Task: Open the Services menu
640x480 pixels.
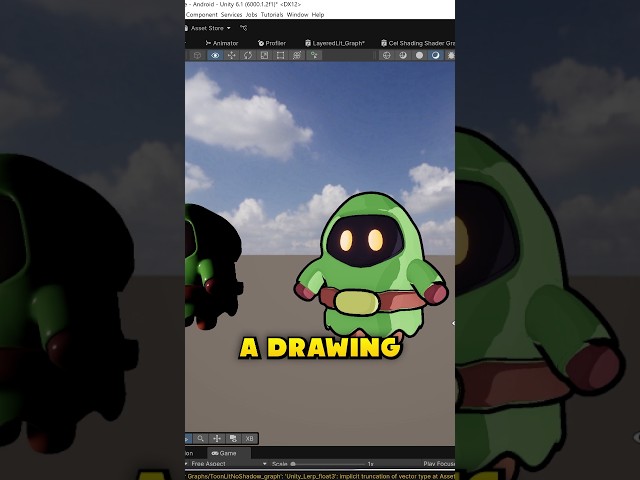Action: coord(231,15)
